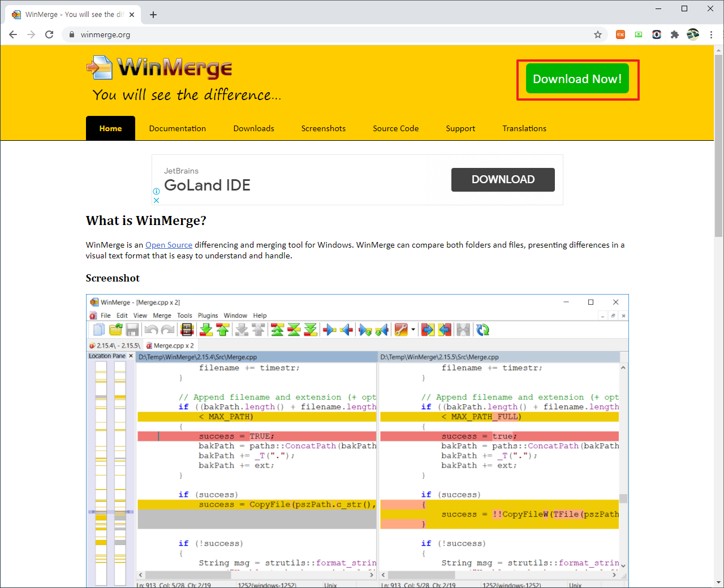Click the Plugins menu in the WinMerge screenshot
The height and width of the screenshot is (588, 724).
point(208,315)
